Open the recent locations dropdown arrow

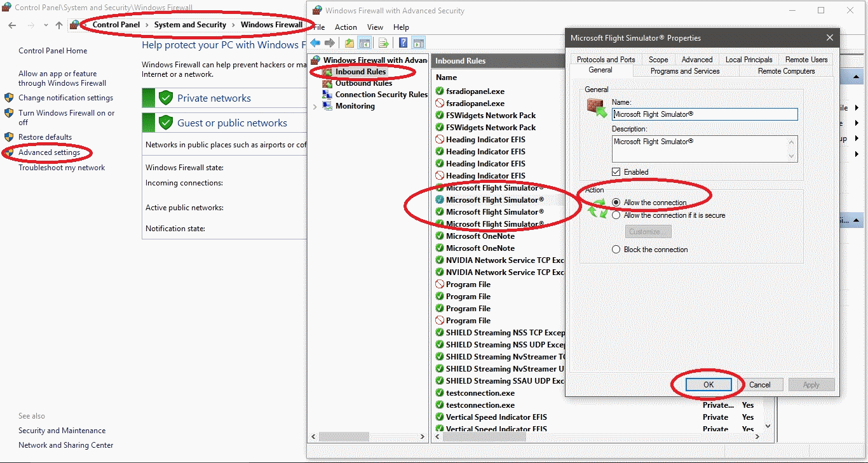click(x=46, y=25)
